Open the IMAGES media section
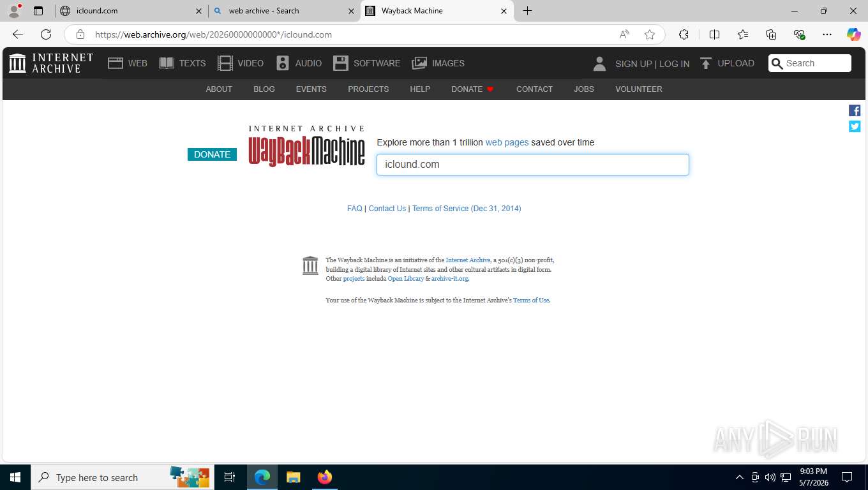868x490 pixels. [438, 63]
